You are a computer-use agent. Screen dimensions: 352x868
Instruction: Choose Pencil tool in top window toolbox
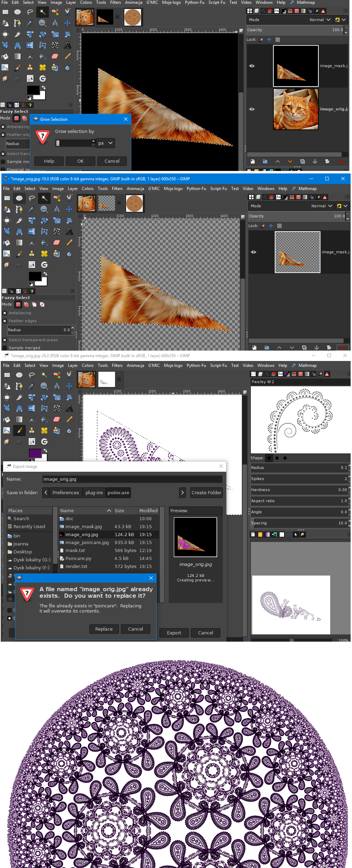(x=67, y=56)
